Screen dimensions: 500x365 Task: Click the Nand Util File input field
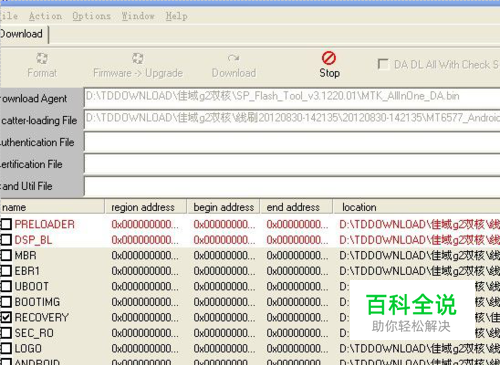(292, 186)
